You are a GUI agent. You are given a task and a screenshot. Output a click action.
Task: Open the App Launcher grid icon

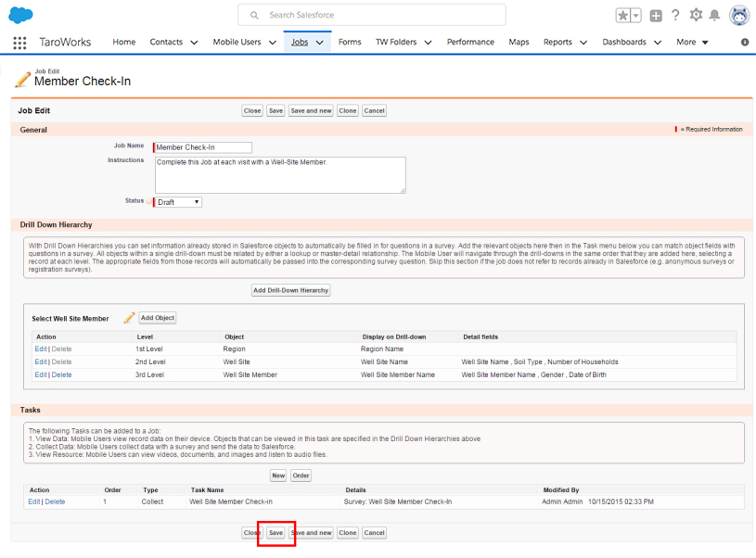tap(19, 43)
